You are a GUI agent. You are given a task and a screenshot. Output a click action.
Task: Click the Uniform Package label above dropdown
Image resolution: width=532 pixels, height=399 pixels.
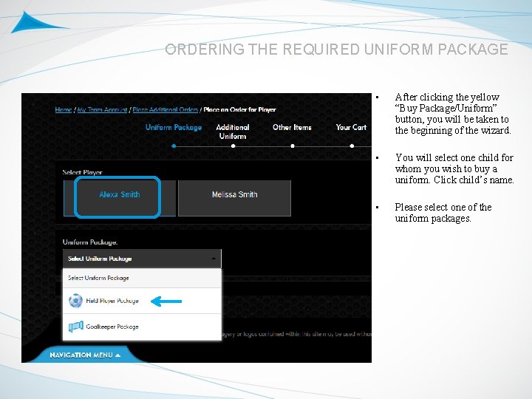(90, 242)
